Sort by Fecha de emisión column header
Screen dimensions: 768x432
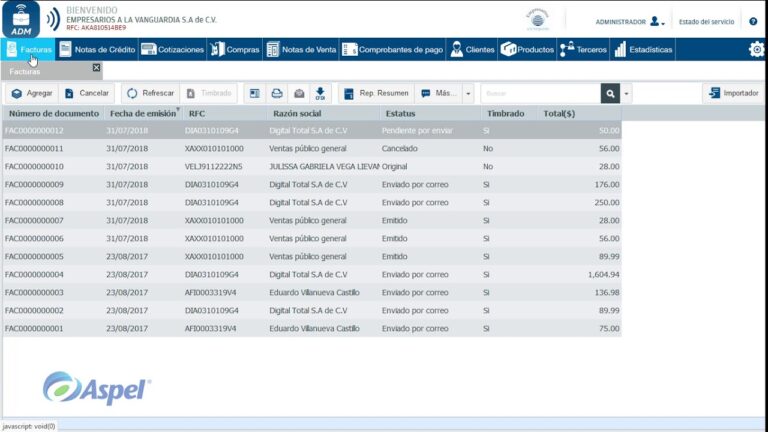tap(143, 113)
